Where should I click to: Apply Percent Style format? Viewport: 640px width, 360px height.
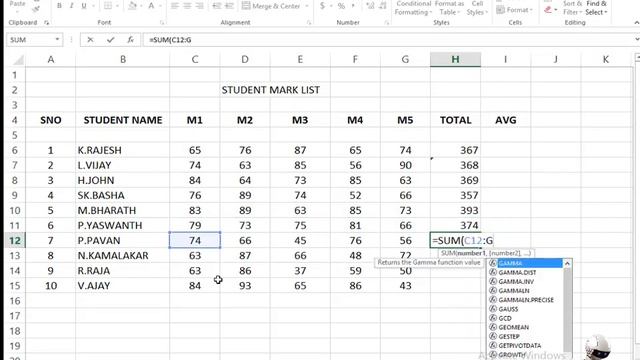tap(341, 6)
